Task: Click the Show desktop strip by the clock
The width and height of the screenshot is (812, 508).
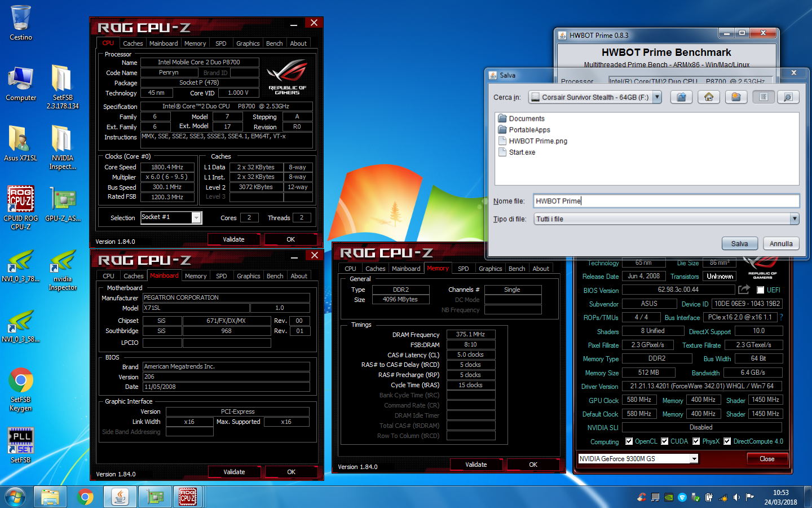Action: 808,497
